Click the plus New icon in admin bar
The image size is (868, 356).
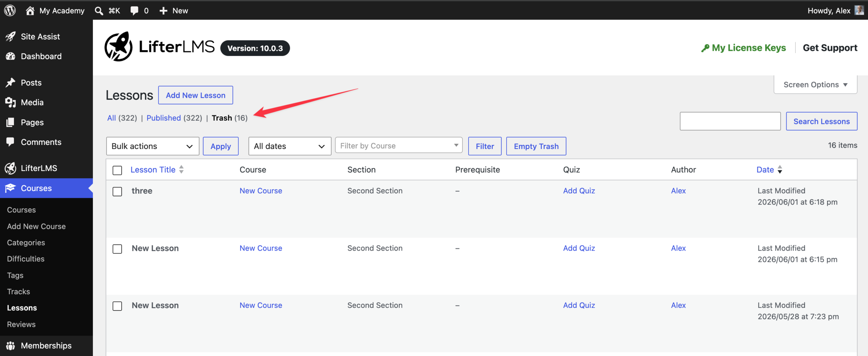click(163, 11)
